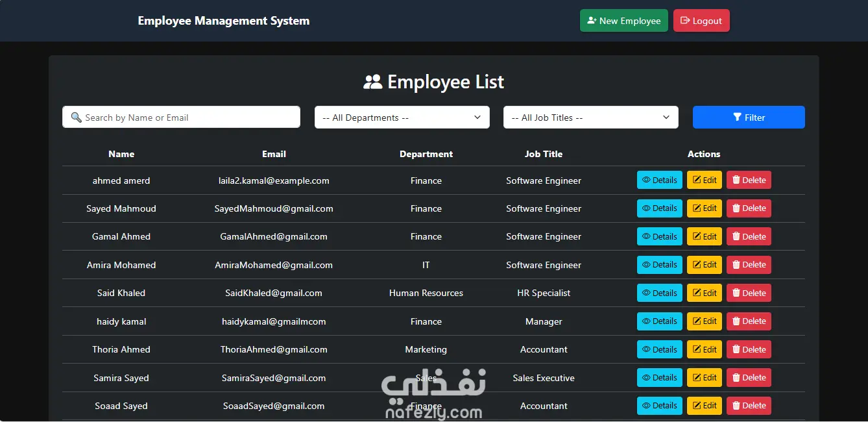
Task: View details for Said Khaled
Action: (660, 293)
